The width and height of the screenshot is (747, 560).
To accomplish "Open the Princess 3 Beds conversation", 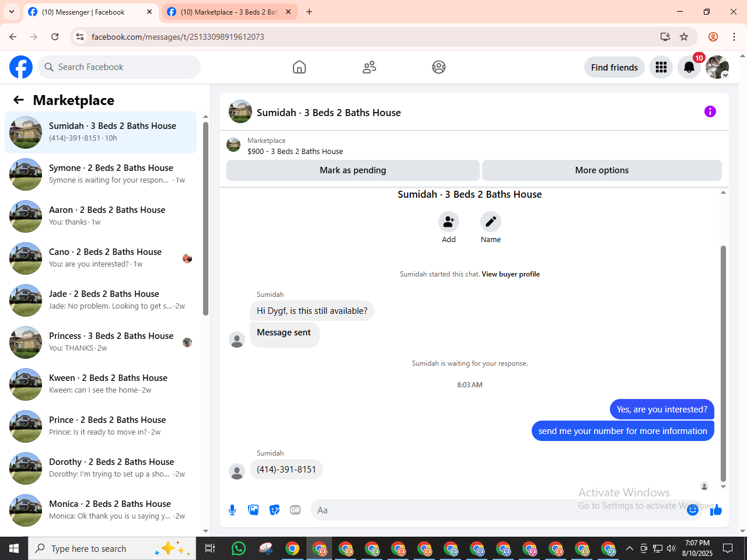I will [100, 342].
